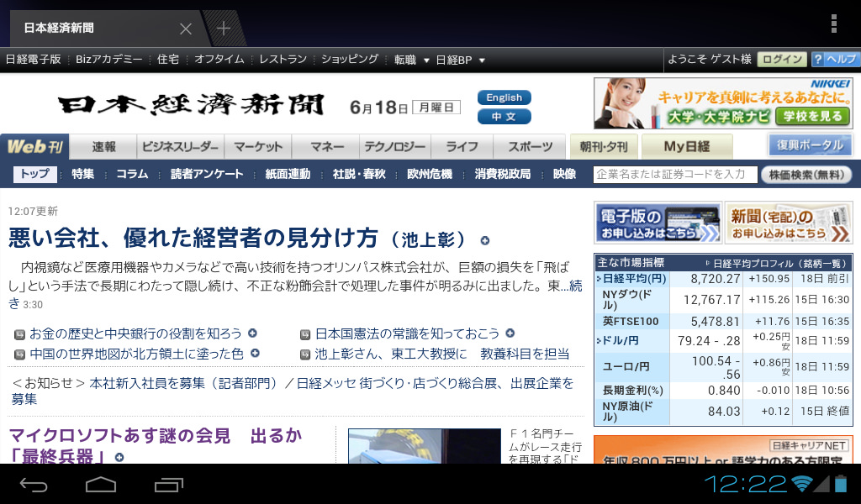
Task: Expand the 転職 dropdown arrow
Action: [x=426, y=60]
